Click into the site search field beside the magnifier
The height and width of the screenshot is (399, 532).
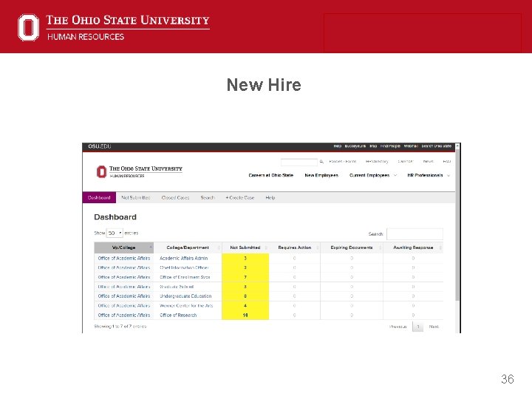299,162
